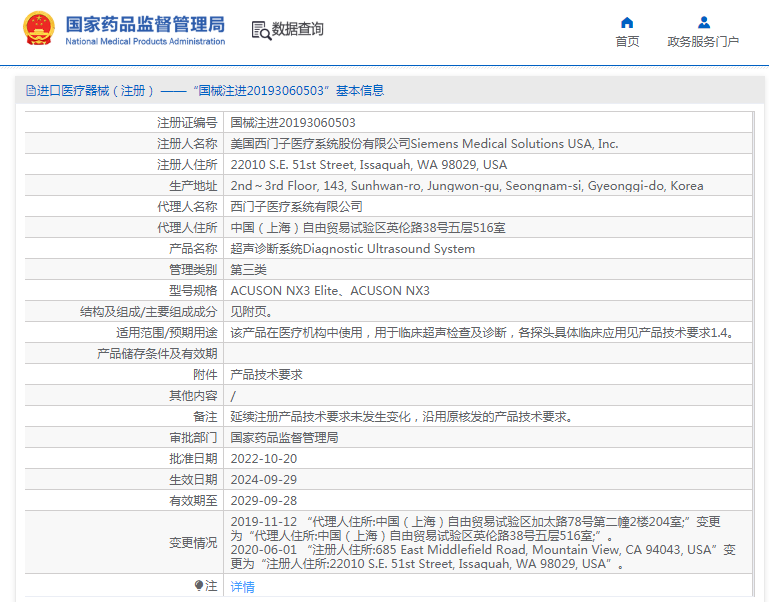This screenshot has height=602, width=769.
Task: Select approval date 2022-10-20
Action: [264, 459]
